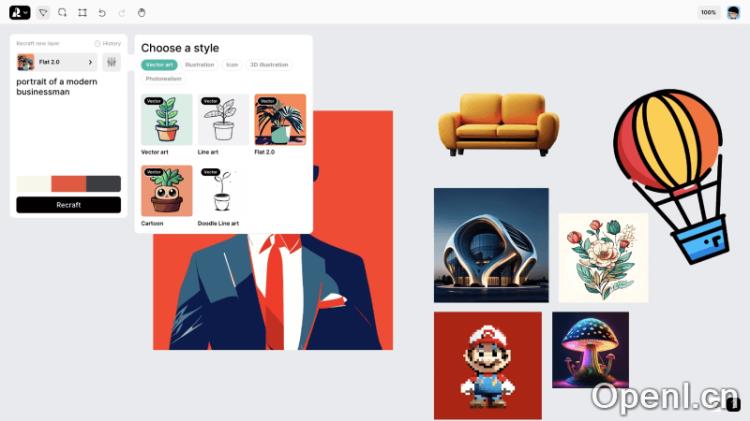Viewport: 750px width, 421px height.
Task: Select the hand pan tool
Action: pyautogui.click(x=142, y=12)
